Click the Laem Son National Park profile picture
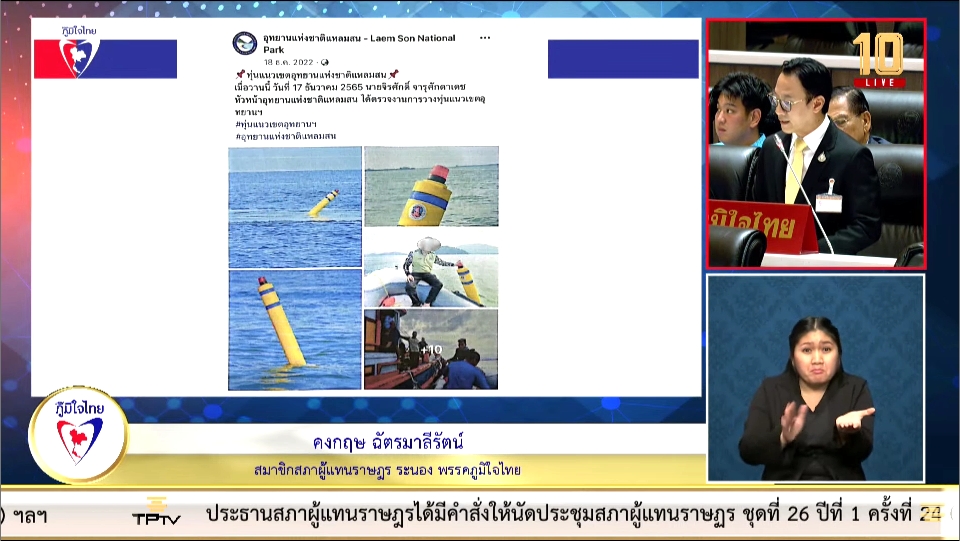The width and height of the screenshot is (960, 541). [244, 43]
